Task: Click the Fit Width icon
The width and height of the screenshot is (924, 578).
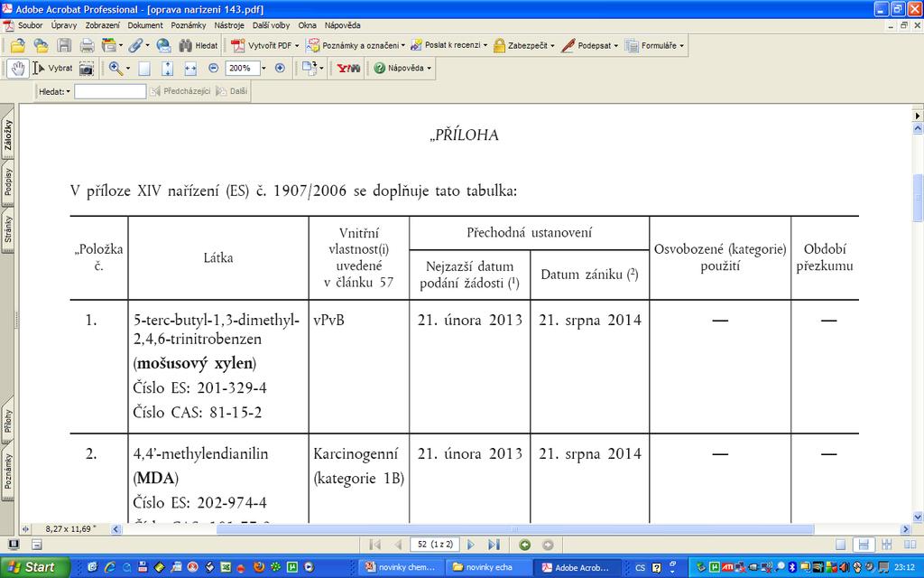Action: (190, 69)
